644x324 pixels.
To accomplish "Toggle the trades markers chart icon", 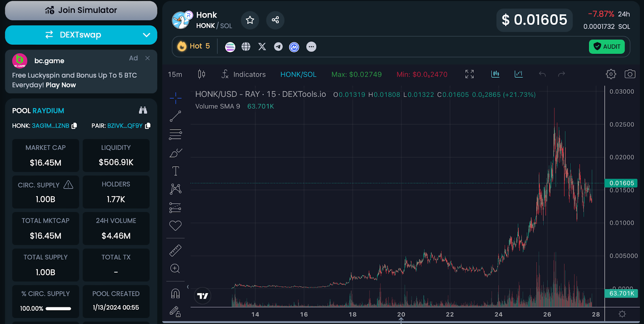I will coord(495,74).
